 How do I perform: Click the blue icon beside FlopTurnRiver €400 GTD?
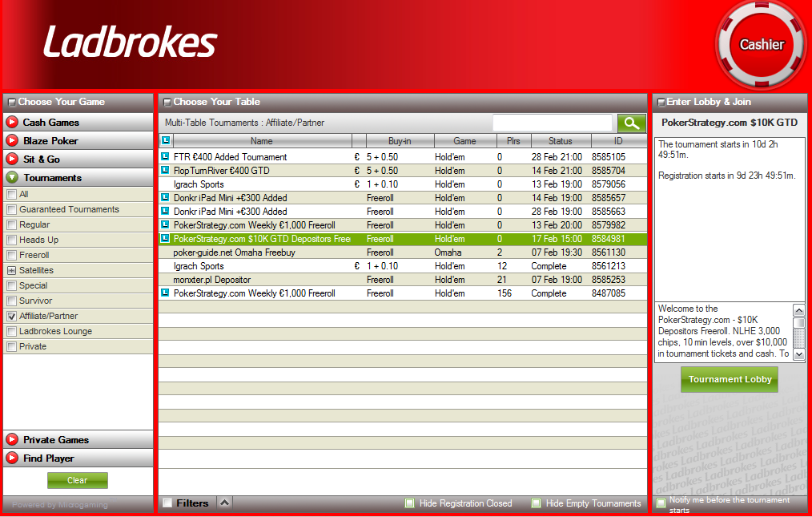165,170
